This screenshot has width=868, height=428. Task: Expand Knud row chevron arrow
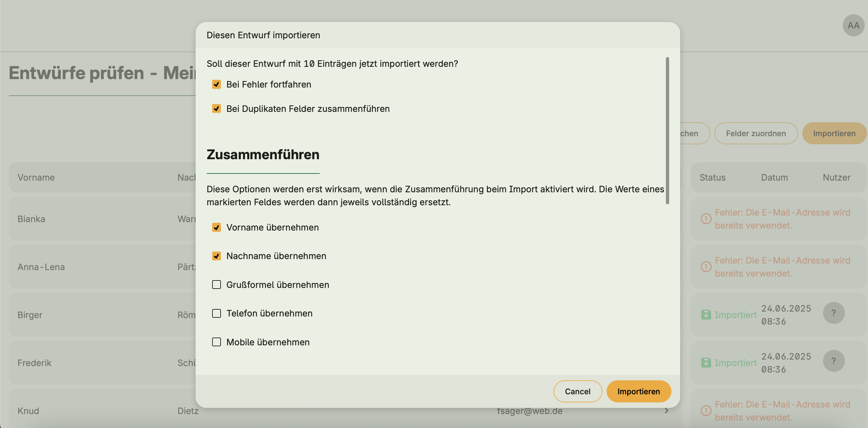[666, 410]
